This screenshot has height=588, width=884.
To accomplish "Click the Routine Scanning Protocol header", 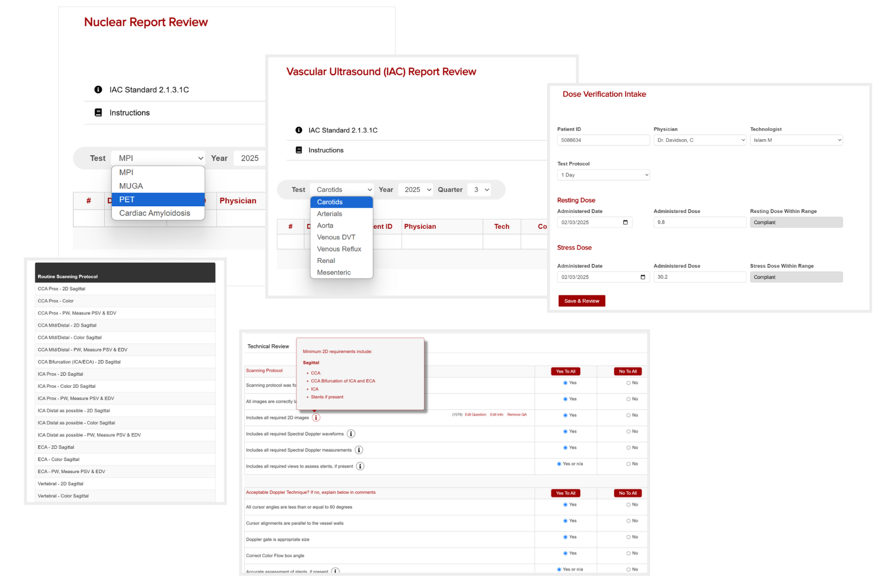I will tap(125, 273).
